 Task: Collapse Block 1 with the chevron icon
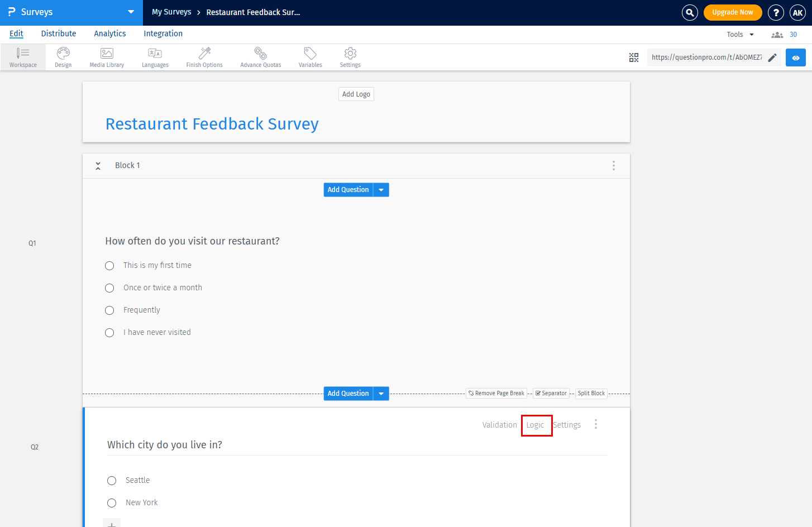coord(98,165)
